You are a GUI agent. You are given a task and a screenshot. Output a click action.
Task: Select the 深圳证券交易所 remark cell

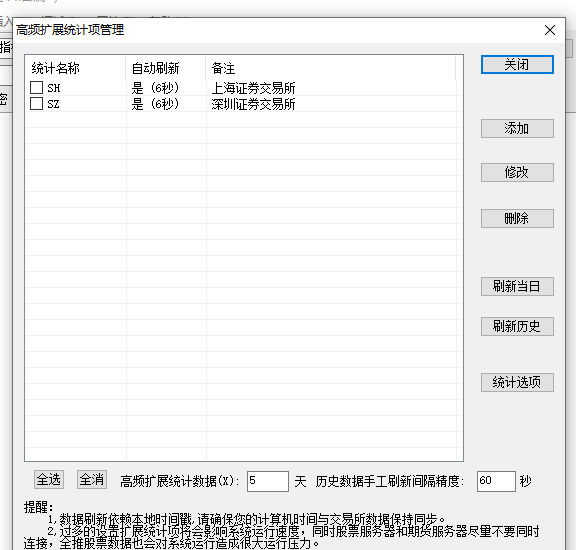coord(253,104)
